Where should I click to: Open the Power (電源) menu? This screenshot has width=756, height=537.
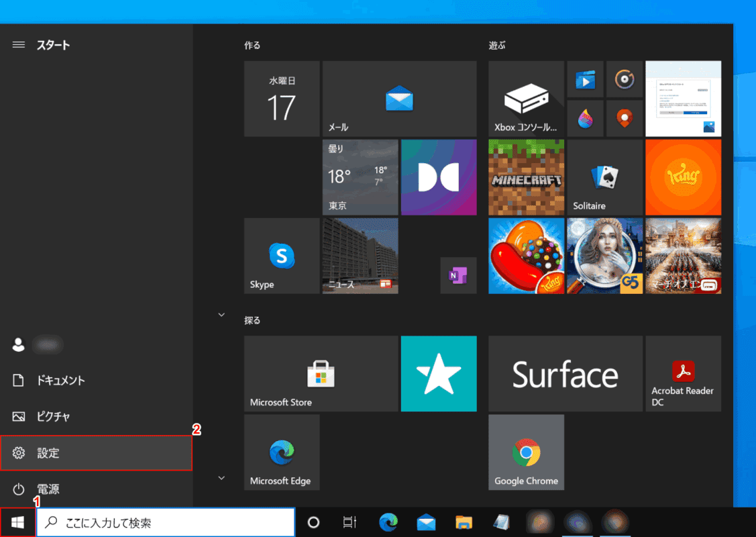point(97,489)
